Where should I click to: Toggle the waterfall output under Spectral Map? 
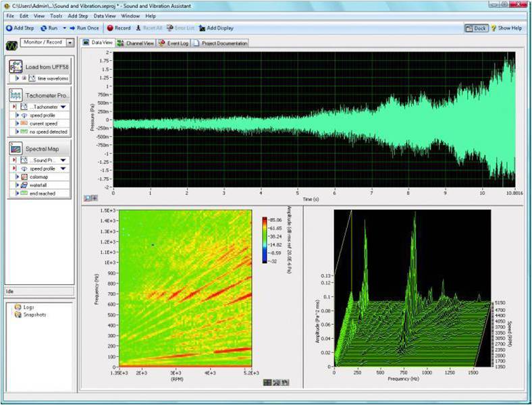tap(24, 185)
